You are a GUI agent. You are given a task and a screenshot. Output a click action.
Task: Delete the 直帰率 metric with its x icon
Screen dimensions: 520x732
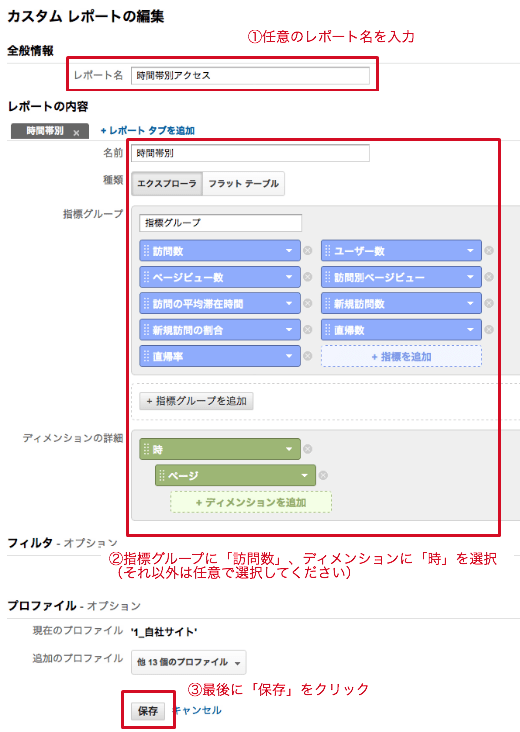(x=308, y=356)
